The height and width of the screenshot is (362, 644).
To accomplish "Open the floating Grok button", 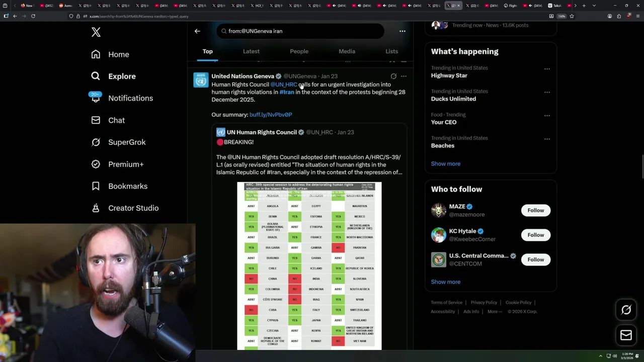I will 626,310.
